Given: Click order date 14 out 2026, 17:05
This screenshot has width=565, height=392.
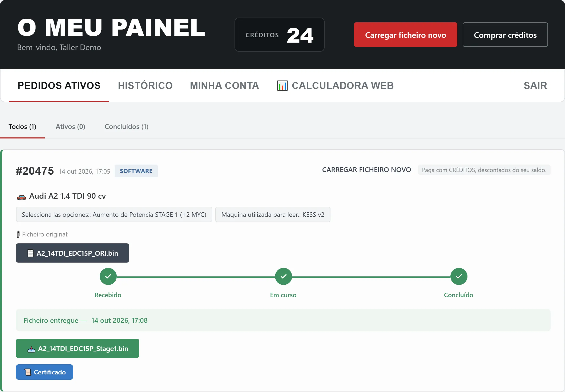Looking at the screenshot, I should (x=84, y=171).
